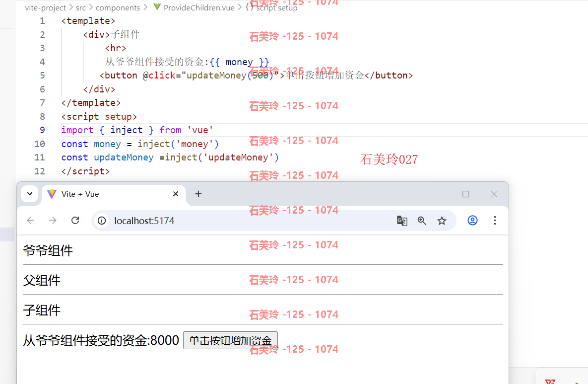This screenshot has height=384, width=588.
Task: View site information icon in address bar
Action: 102,221
